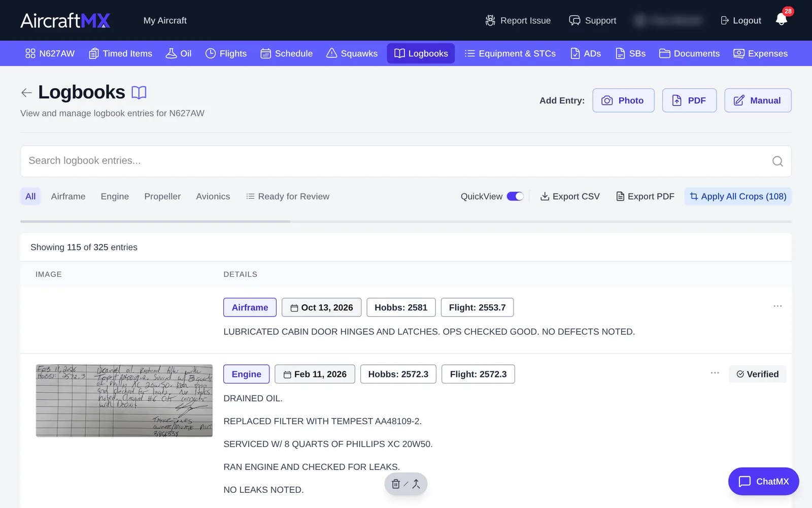Viewport: 812px width, 508px height.
Task: Filter entries by Airframe
Action: tap(68, 197)
